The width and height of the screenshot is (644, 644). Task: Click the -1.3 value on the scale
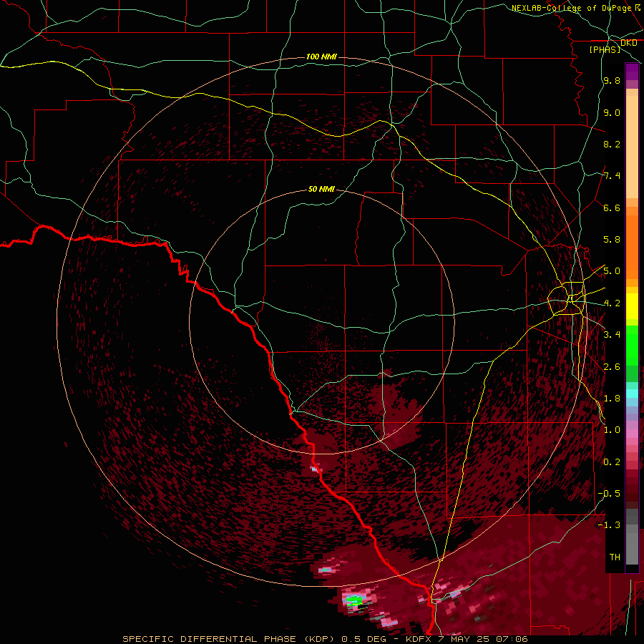pos(609,525)
